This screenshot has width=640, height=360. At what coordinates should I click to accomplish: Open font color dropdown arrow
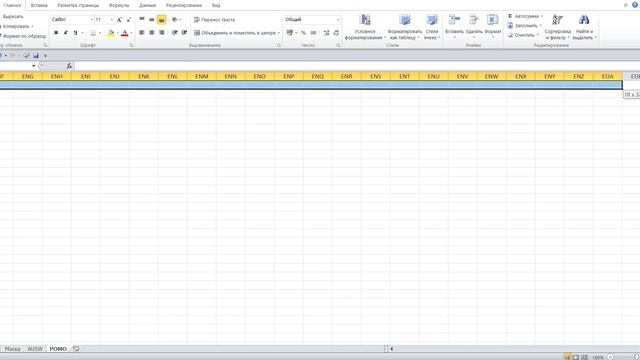click(x=131, y=33)
